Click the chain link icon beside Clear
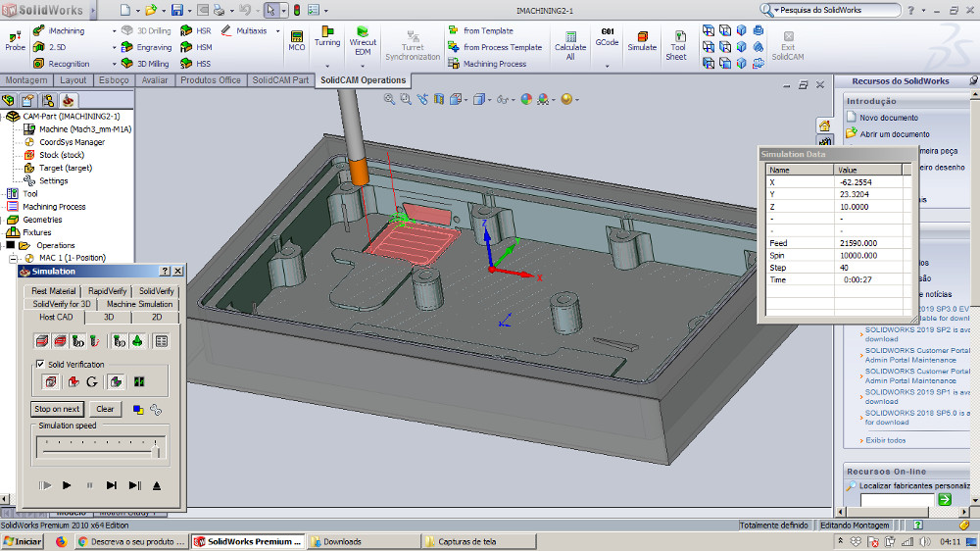Screen dimensions: 980x551 click(156, 410)
